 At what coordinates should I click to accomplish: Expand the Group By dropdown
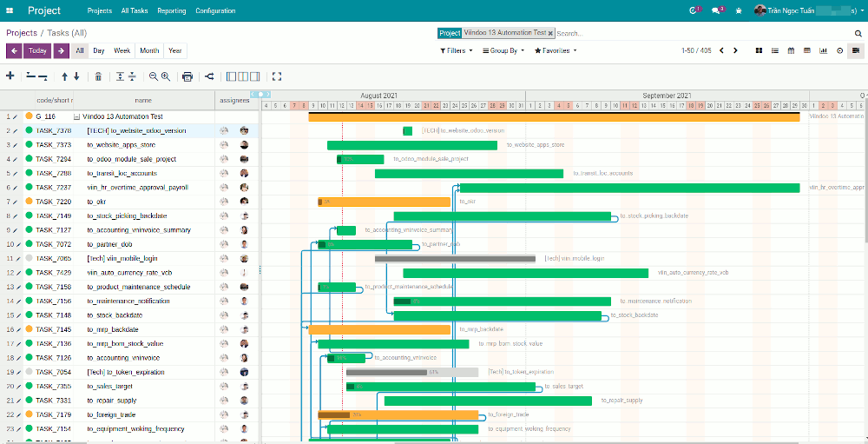(x=503, y=51)
